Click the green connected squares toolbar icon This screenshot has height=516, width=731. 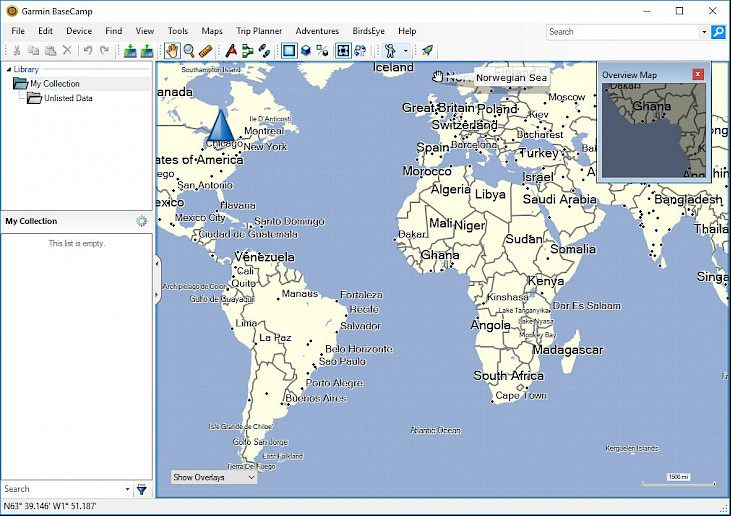pyautogui.click(x=248, y=50)
